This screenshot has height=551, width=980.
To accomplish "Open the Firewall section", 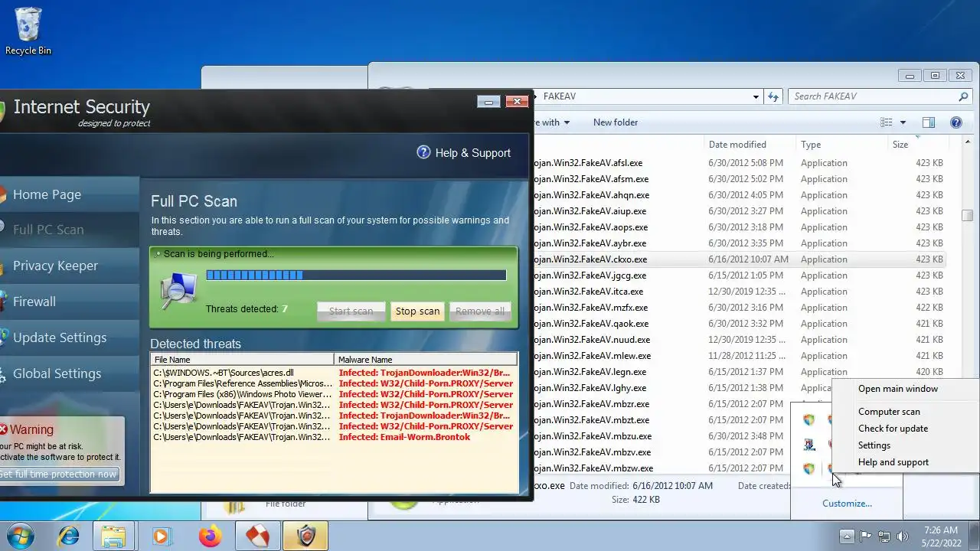I will tap(69, 302).
